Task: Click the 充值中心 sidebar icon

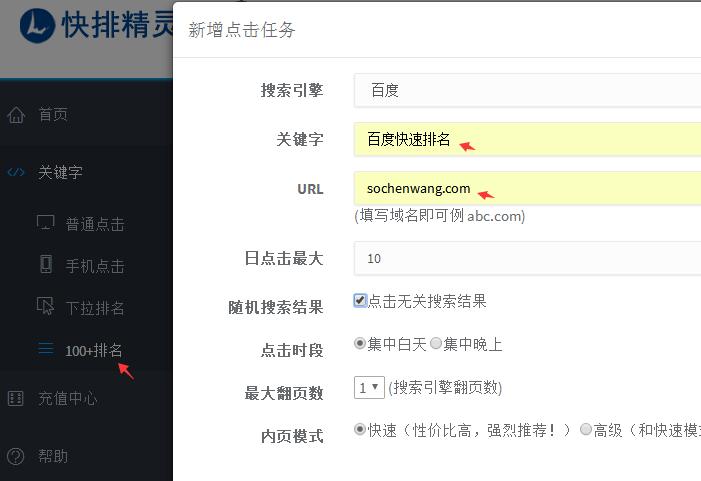Action: click(16, 398)
